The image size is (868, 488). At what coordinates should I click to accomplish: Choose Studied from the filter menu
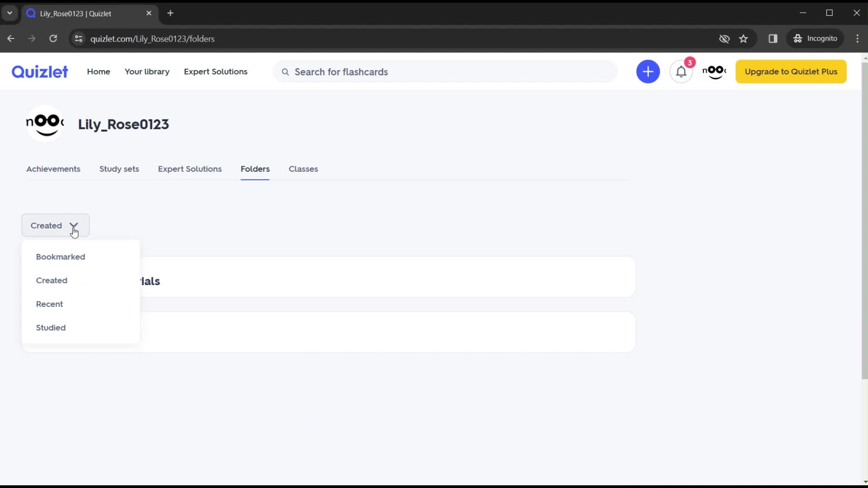pyautogui.click(x=51, y=328)
